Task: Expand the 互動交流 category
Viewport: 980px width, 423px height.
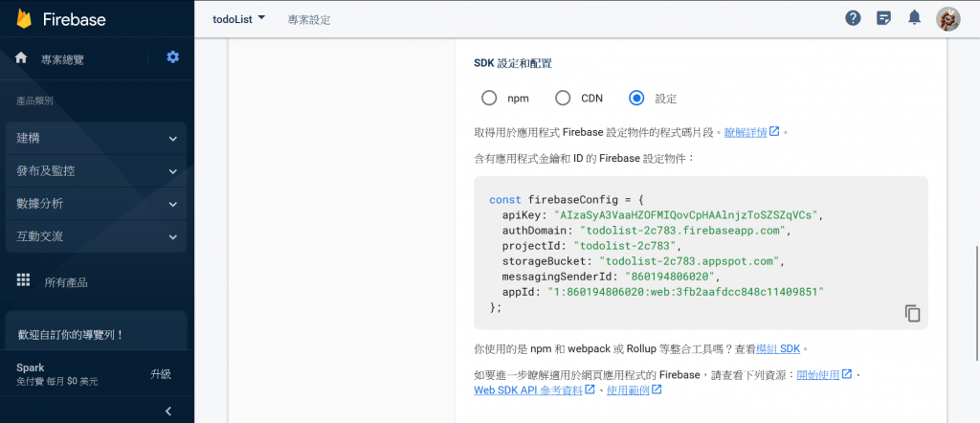Action: 97,236
